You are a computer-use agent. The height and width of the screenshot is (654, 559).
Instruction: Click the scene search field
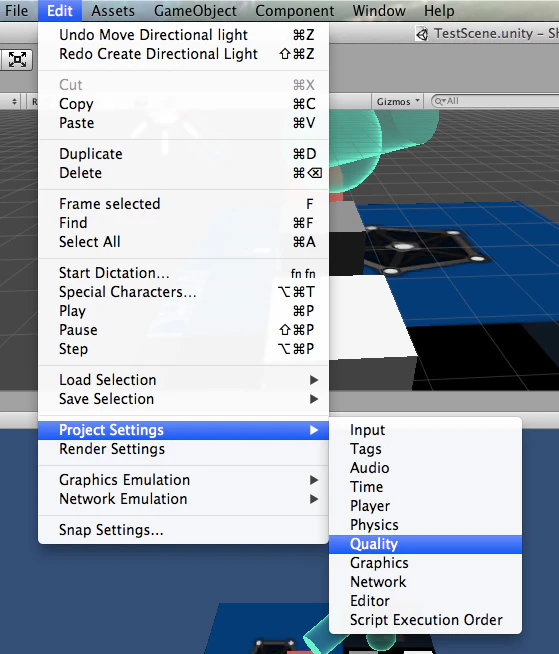(x=495, y=101)
